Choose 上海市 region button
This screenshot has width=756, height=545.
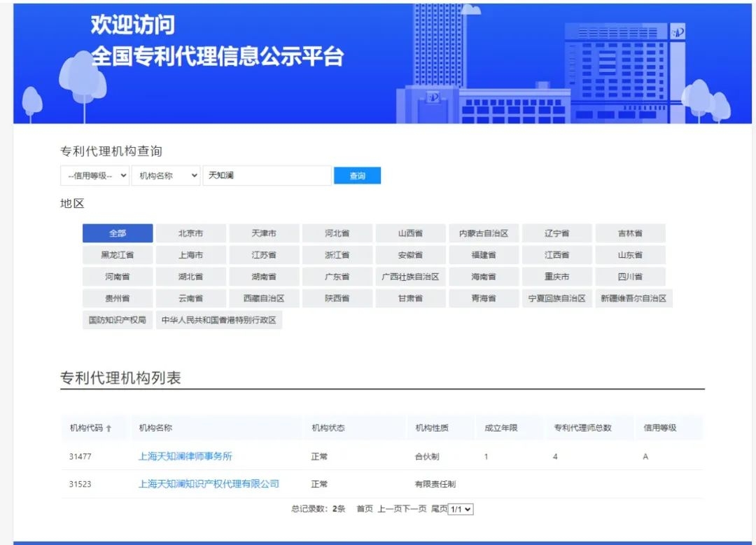(x=191, y=255)
